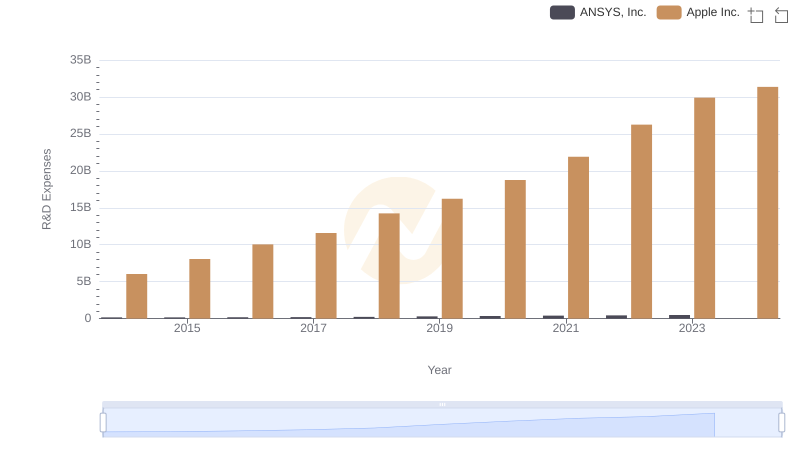Screen dimensions: 800x461
Task: Click the Apple bar for 2022
Action: (641, 221)
